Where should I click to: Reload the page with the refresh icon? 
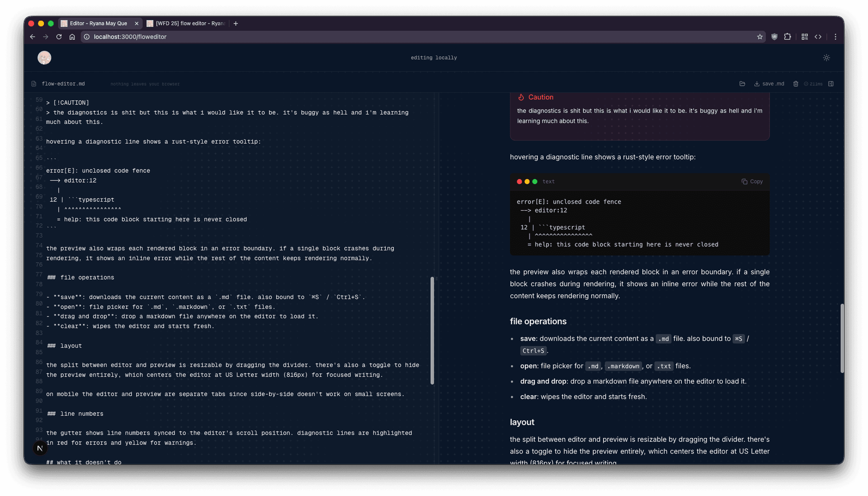pyautogui.click(x=59, y=37)
